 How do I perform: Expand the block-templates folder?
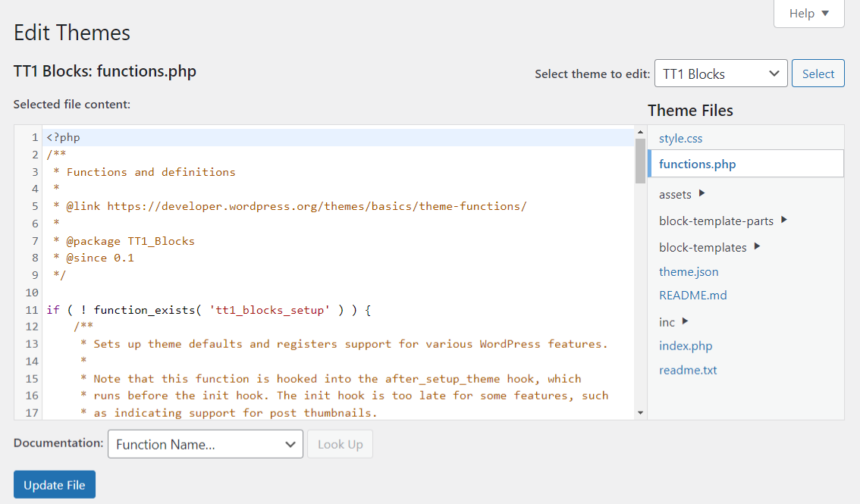(x=704, y=247)
